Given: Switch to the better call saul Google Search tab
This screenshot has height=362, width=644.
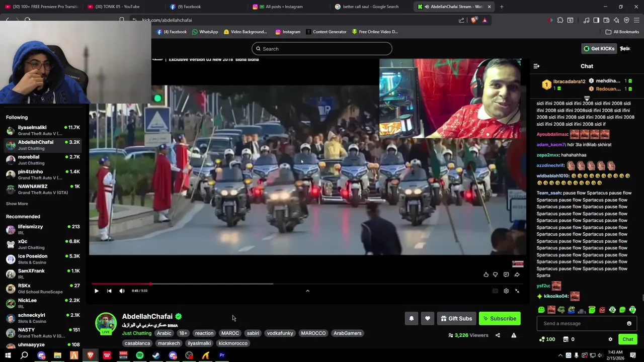Looking at the screenshot, I should (x=370, y=7).
